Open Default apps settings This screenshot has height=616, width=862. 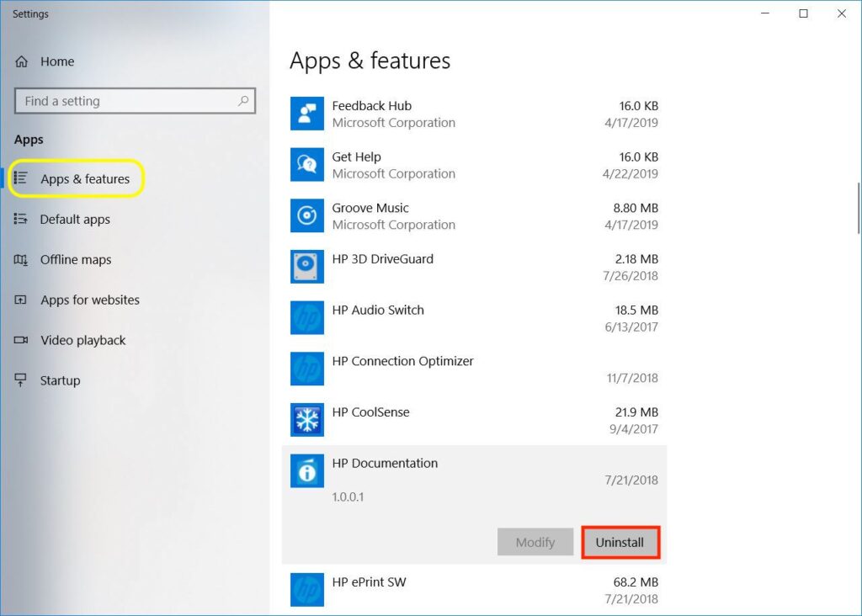[75, 220]
